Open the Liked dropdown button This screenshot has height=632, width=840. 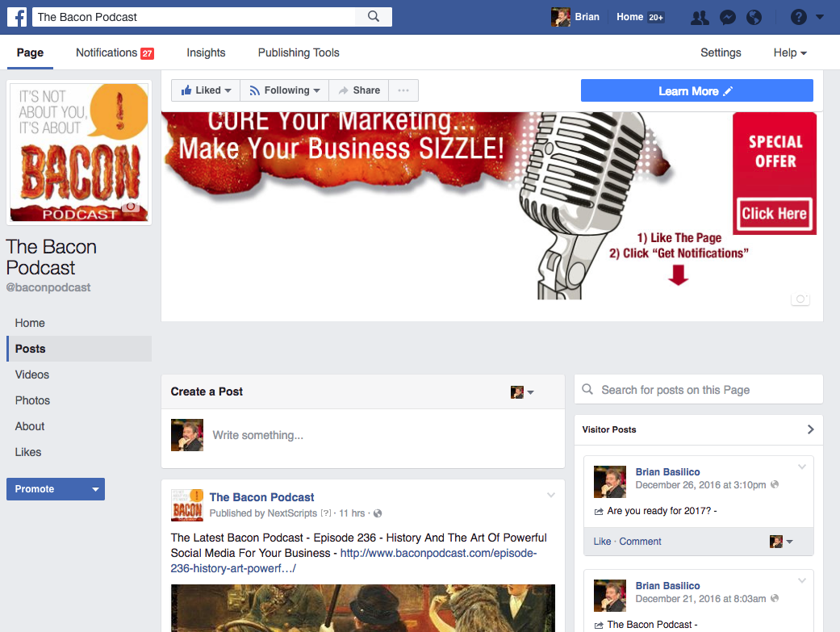click(206, 90)
